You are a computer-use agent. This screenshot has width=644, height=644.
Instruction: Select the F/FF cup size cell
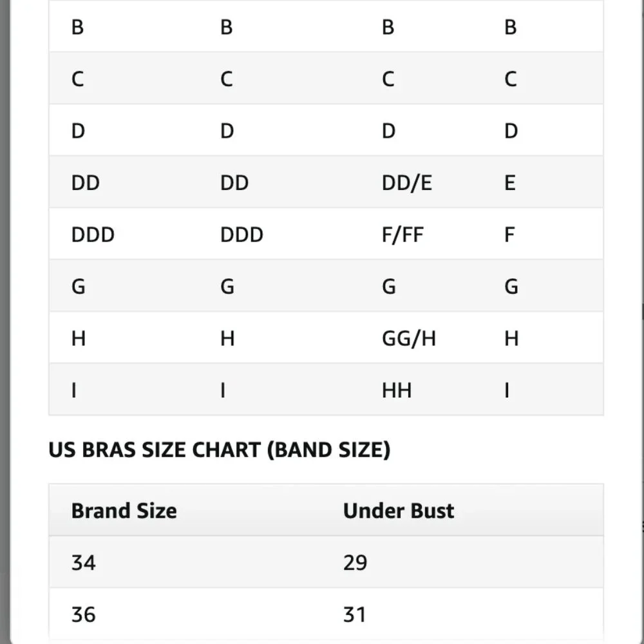click(x=402, y=234)
